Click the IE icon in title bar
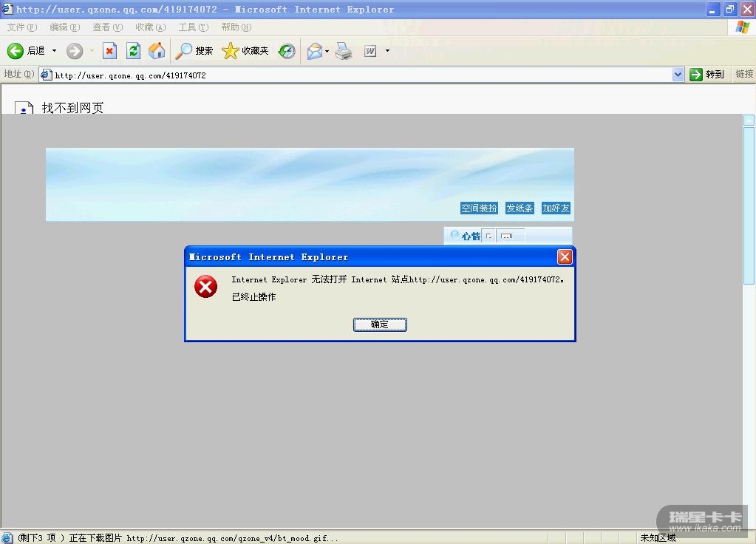Viewport: 756px width, 544px height. [7, 8]
